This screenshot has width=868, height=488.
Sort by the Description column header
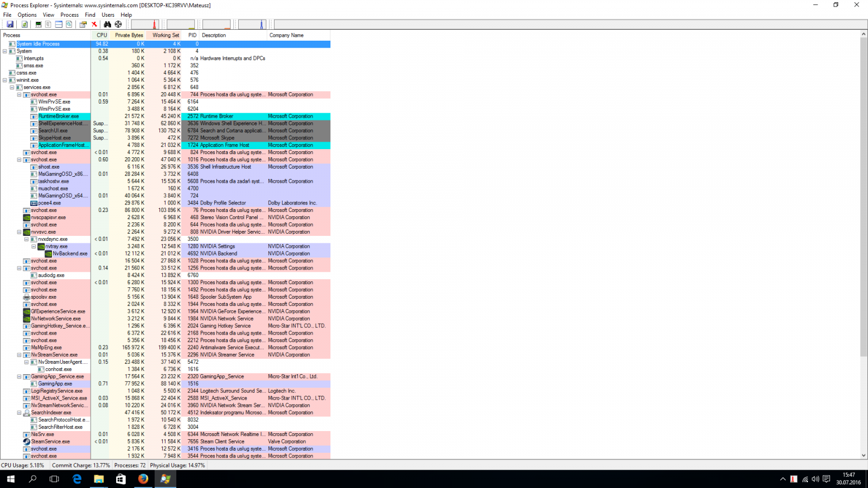point(233,35)
